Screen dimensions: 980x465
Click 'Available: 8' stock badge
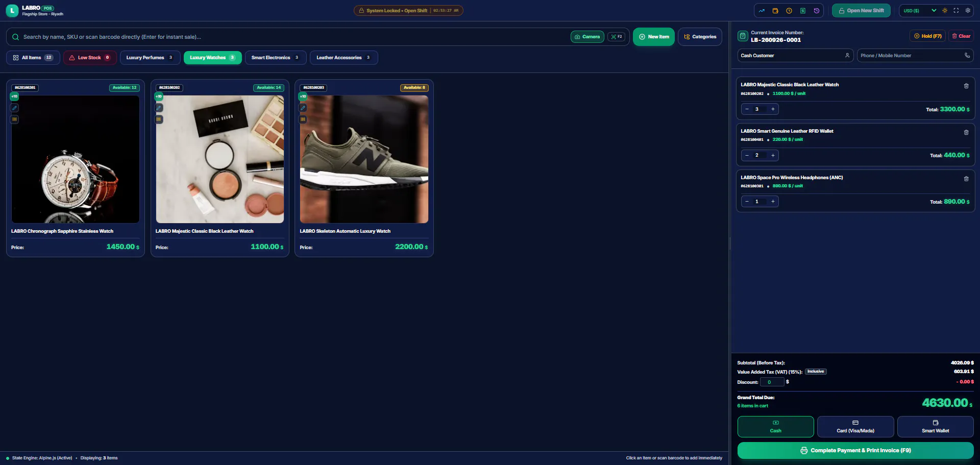pyautogui.click(x=414, y=88)
